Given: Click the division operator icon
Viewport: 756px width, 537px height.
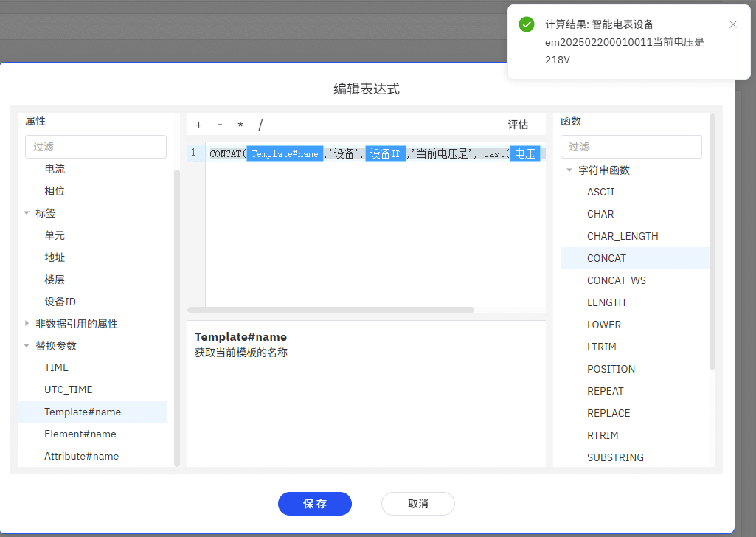Looking at the screenshot, I should (260, 125).
